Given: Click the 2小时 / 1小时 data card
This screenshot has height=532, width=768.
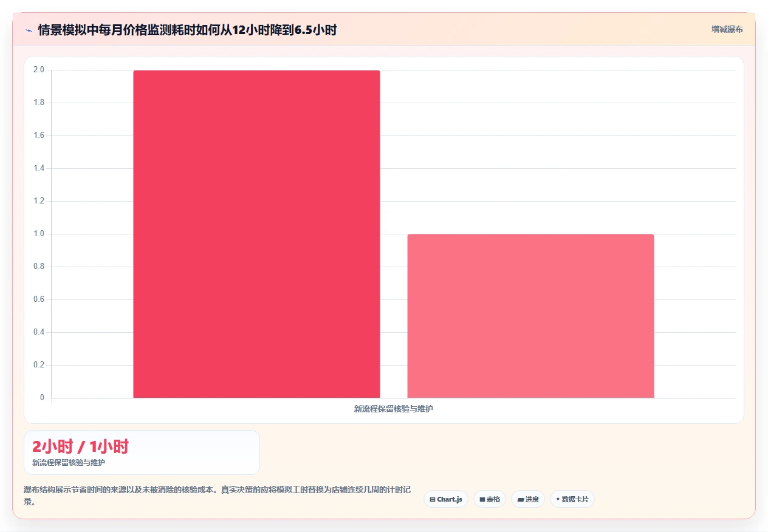Looking at the screenshot, I should coord(142,452).
